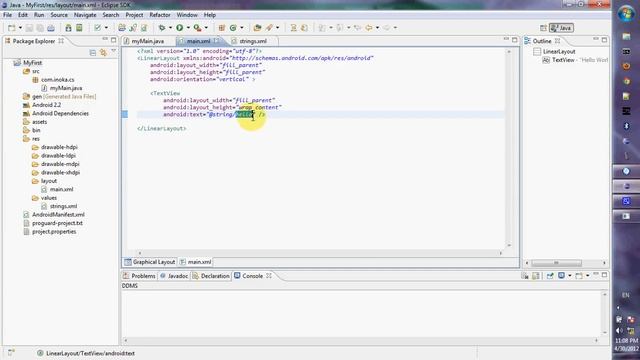Switch to the Graphical Layout tab
This screenshot has height=360, width=640.
click(150, 262)
